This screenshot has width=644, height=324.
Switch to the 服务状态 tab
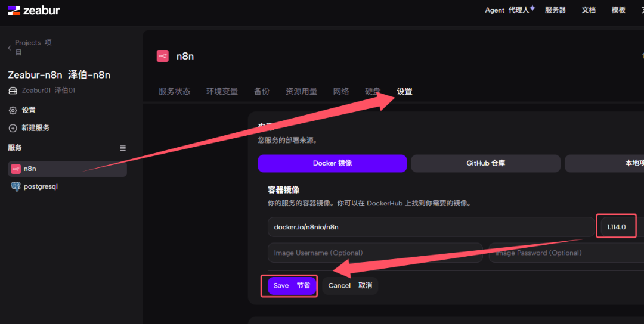pyautogui.click(x=175, y=92)
